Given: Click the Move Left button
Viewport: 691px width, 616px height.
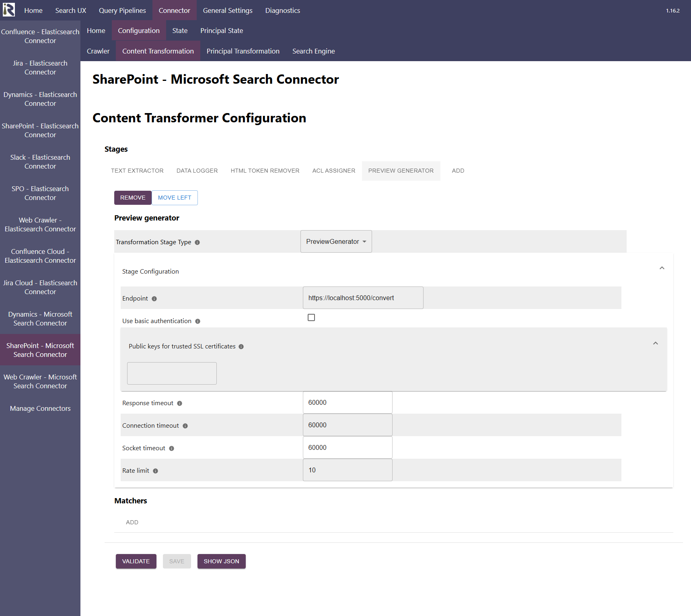Looking at the screenshot, I should (175, 198).
